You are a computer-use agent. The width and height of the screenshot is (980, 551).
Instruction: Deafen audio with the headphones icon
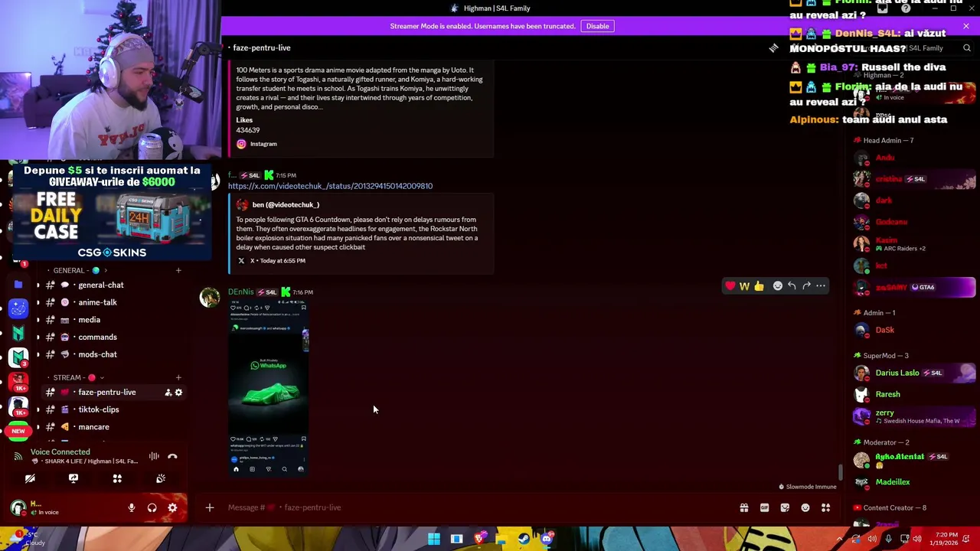pyautogui.click(x=152, y=507)
